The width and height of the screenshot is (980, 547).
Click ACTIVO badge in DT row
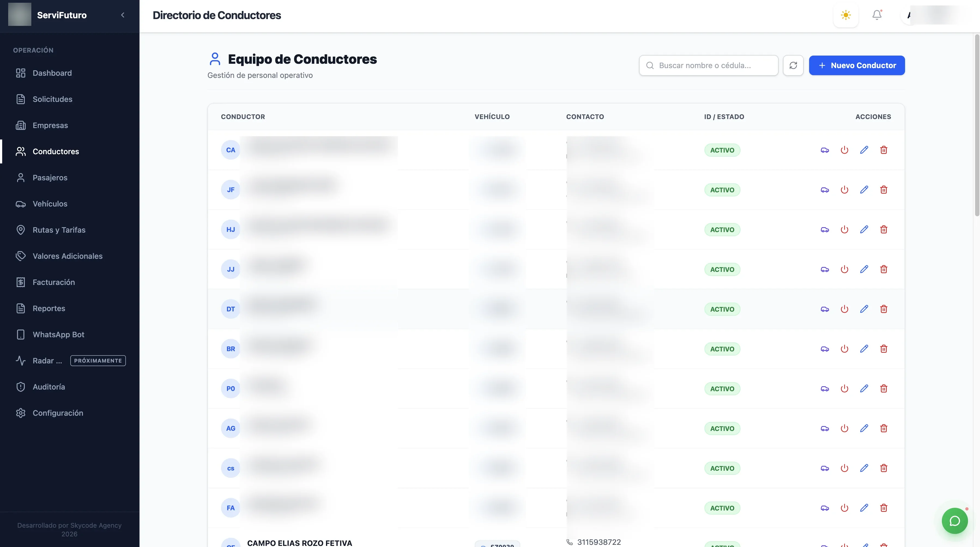click(x=722, y=309)
